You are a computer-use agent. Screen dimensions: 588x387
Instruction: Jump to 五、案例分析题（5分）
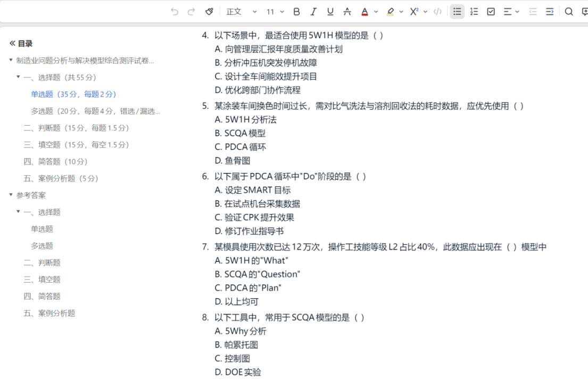tap(61, 178)
